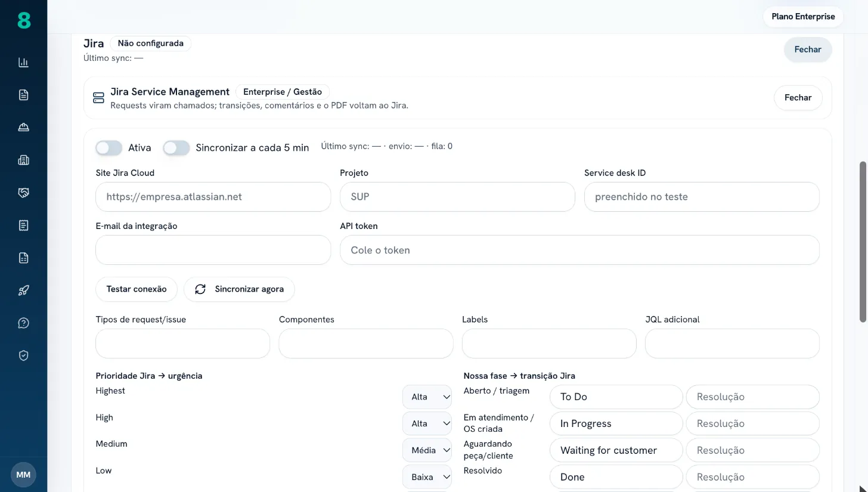Focus the JQL adicional field
868x492 pixels.
pos(732,344)
